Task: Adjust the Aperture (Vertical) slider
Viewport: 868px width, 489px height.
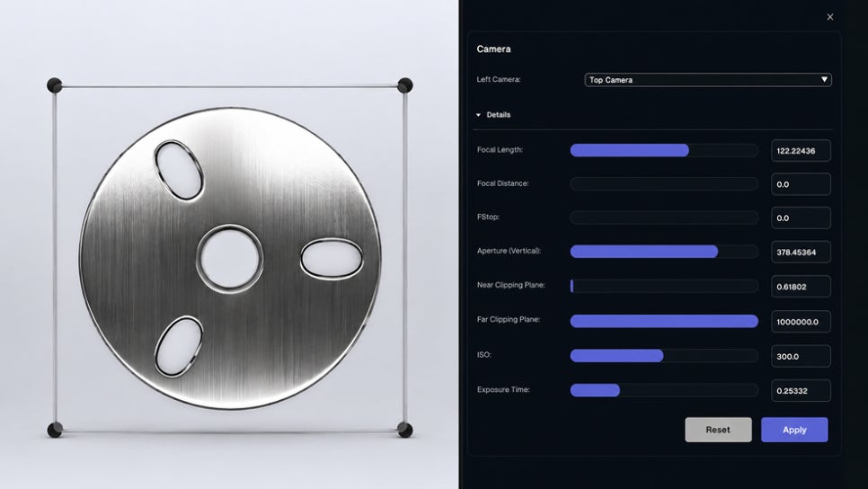Action: [x=664, y=252]
